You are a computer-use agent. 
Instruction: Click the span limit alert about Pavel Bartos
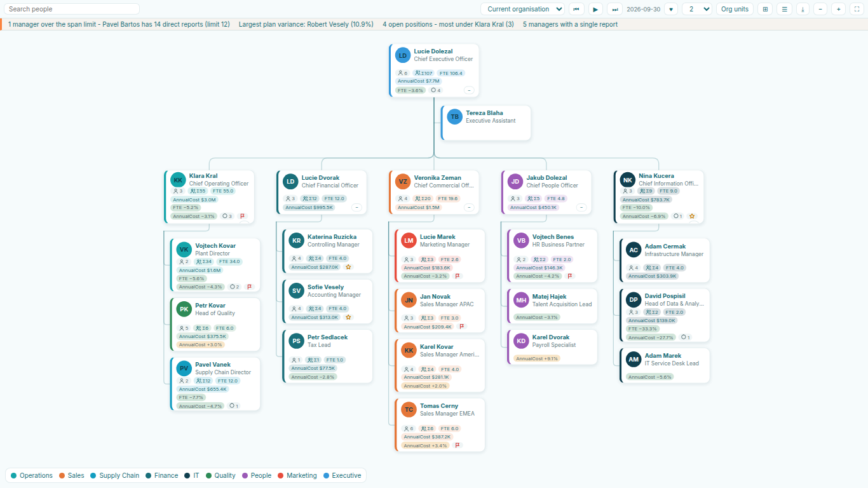coord(119,24)
